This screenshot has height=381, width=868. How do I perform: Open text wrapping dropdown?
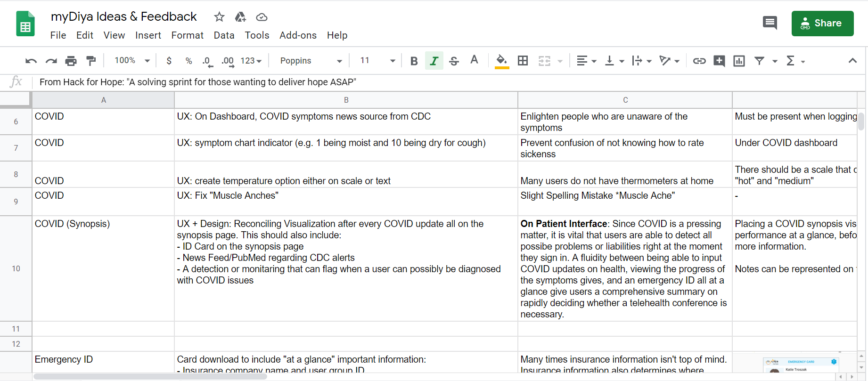point(641,61)
